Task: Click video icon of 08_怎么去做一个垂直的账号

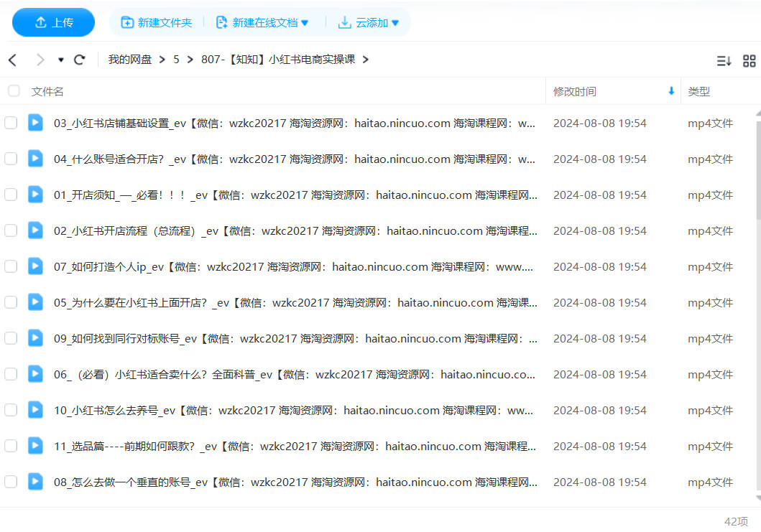Action: click(x=35, y=482)
